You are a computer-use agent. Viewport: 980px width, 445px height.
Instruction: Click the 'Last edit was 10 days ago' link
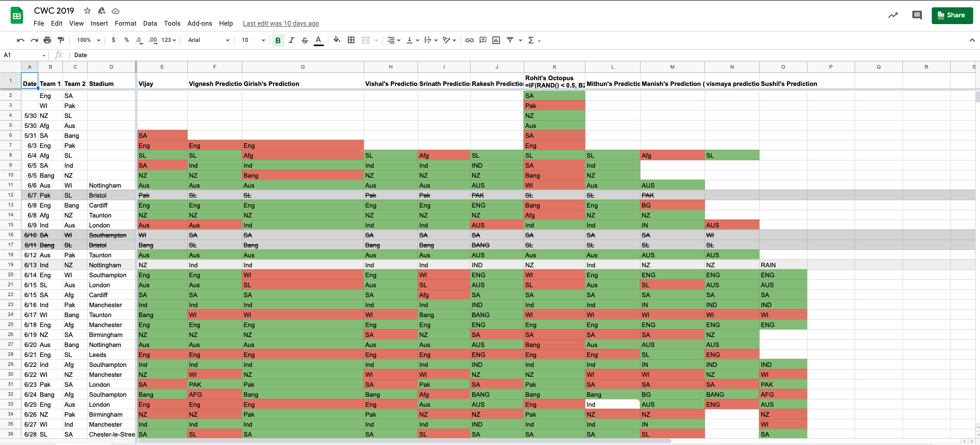(281, 24)
